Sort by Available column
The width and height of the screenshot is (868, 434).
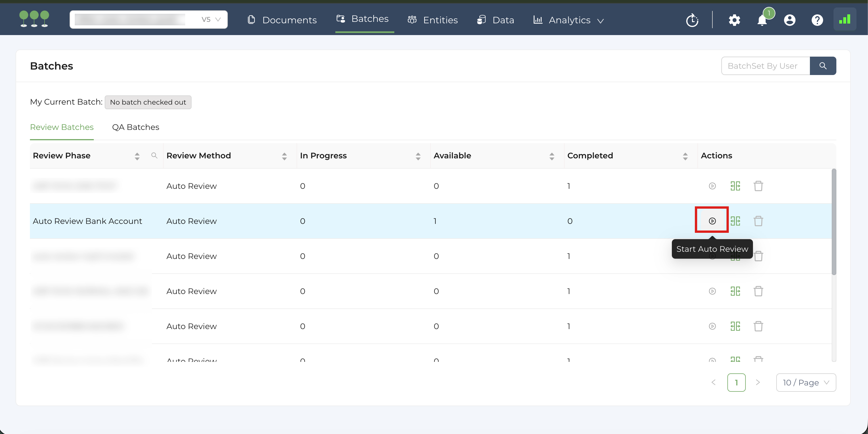[x=552, y=156]
